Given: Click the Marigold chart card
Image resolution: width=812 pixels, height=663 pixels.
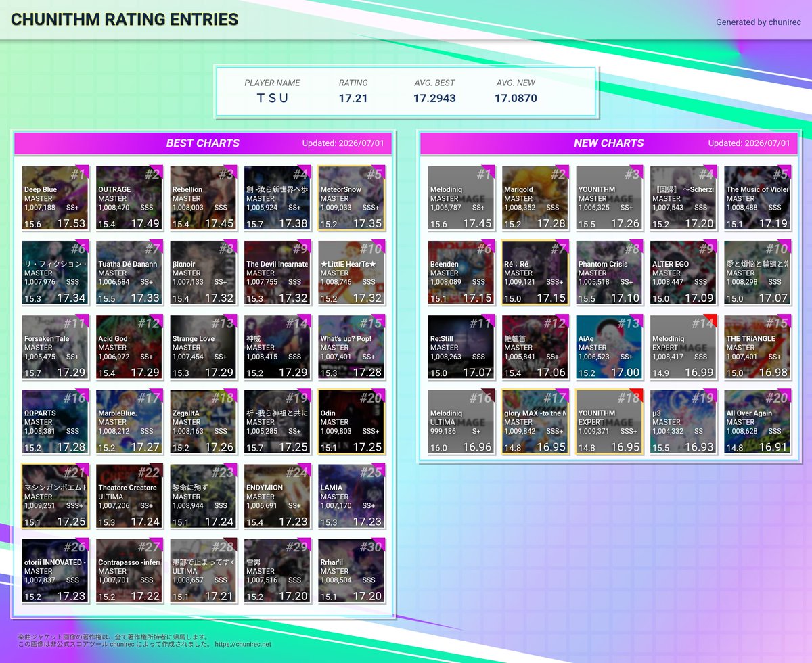Looking at the screenshot, I should 535,198.
